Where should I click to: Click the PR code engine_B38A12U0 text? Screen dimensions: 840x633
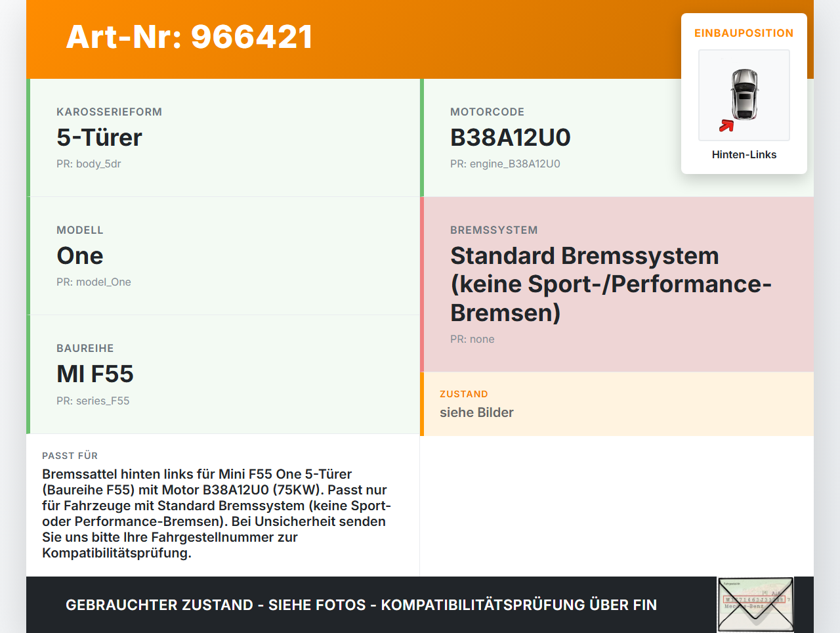tap(505, 164)
